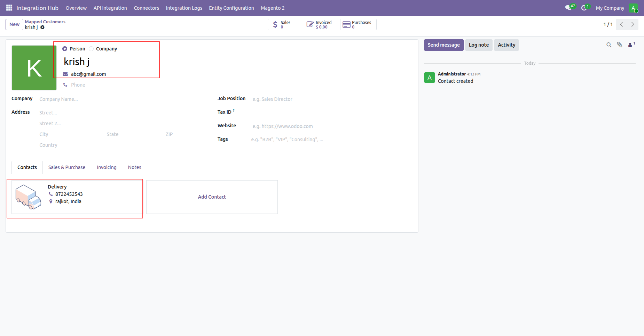This screenshot has width=644, height=336.
Task: Click the Mapped Customers breadcrumb link
Action: pyautogui.click(x=45, y=22)
